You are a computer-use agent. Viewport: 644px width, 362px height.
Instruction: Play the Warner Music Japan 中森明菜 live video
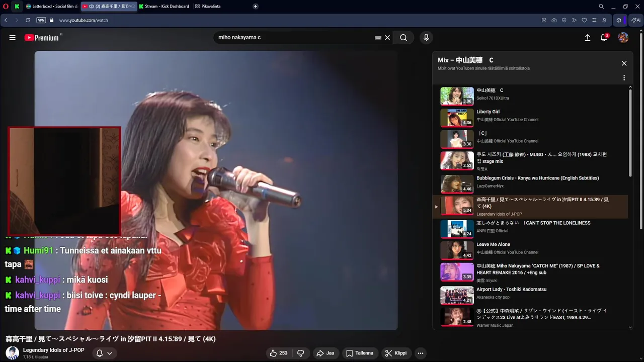coord(530,317)
